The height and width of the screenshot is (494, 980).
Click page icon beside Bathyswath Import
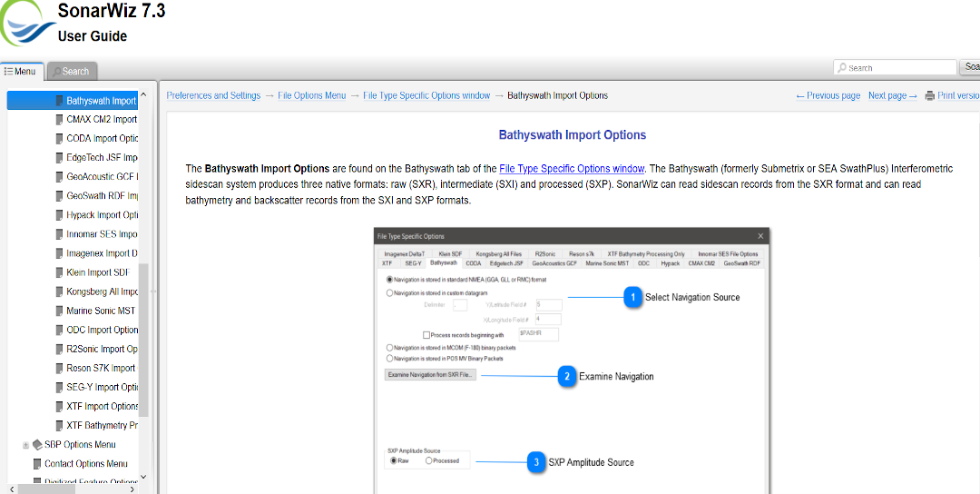pyautogui.click(x=59, y=101)
